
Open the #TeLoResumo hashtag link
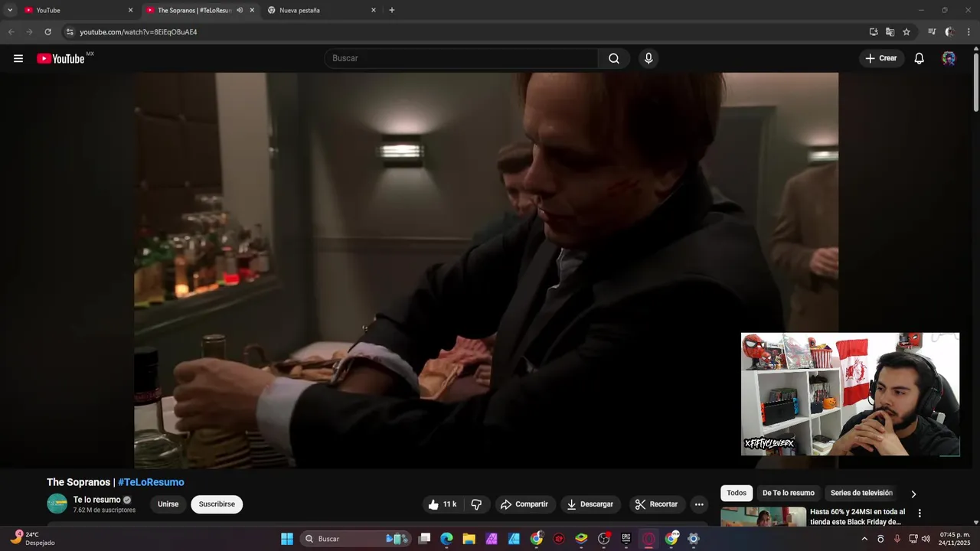[x=151, y=482]
